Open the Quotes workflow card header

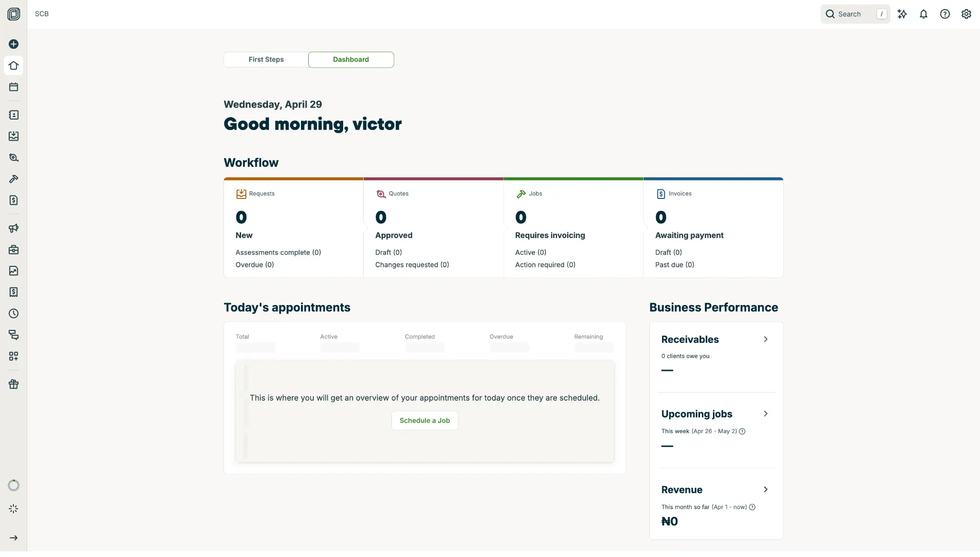tap(392, 194)
